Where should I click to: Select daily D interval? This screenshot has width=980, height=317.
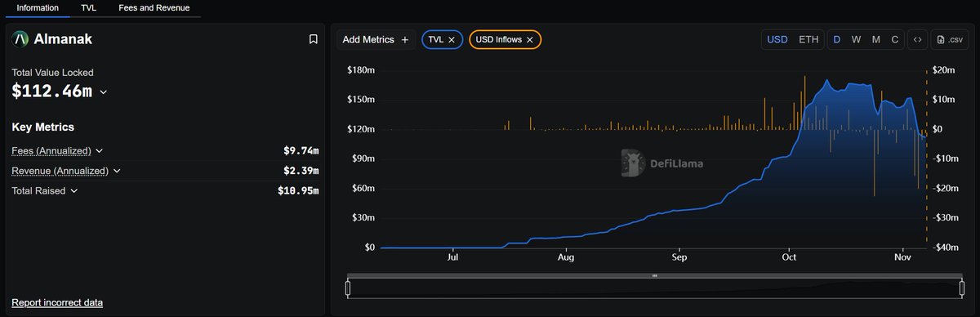pyautogui.click(x=836, y=39)
